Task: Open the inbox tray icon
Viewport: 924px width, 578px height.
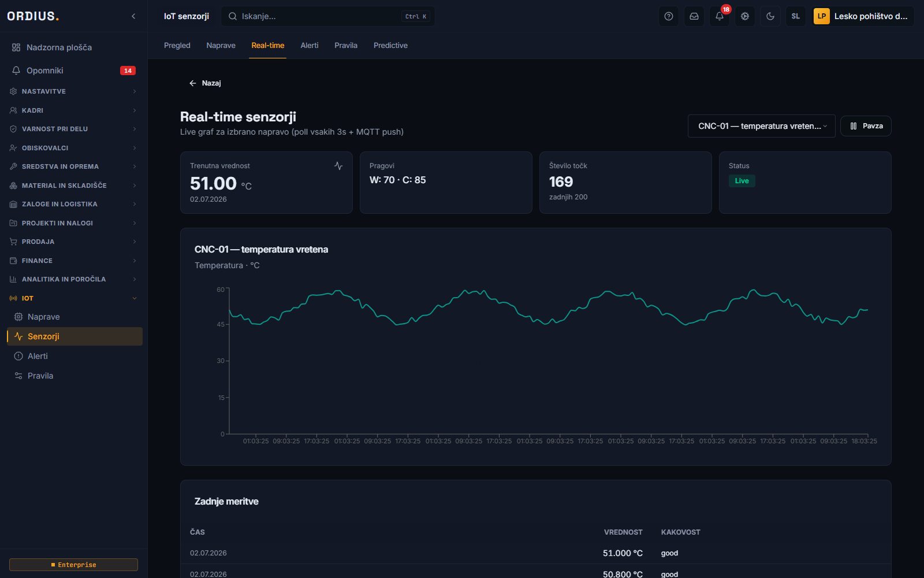Action: coord(694,16)
